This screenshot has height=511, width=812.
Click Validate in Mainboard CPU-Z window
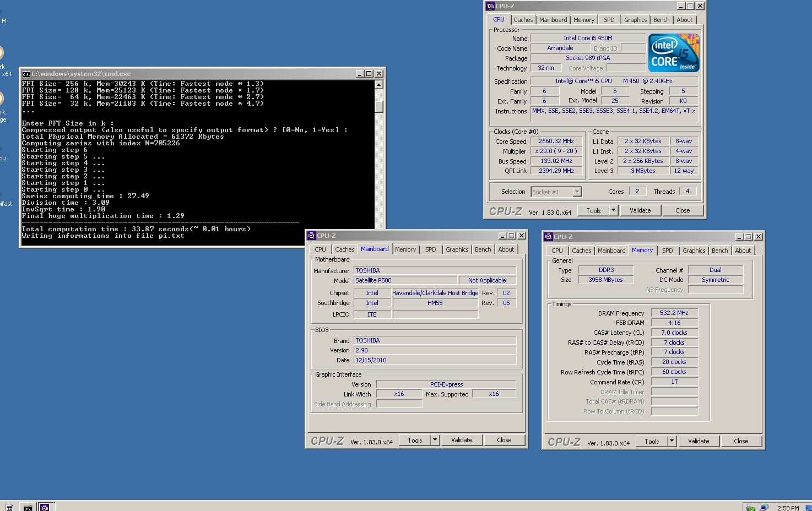pos(462,440)
